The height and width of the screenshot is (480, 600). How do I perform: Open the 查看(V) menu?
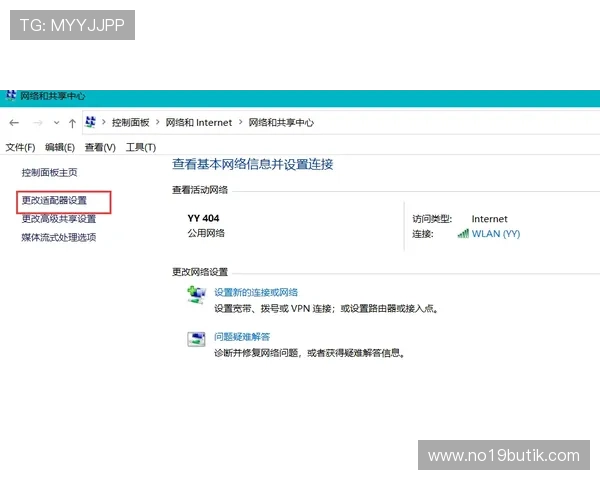100,147
